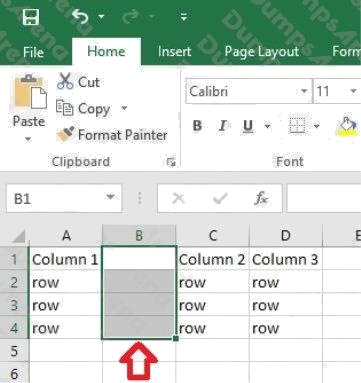Open the Undo history dropdown arrow
The height and width of the screenshot is (383, 361).
click(101, 16)
